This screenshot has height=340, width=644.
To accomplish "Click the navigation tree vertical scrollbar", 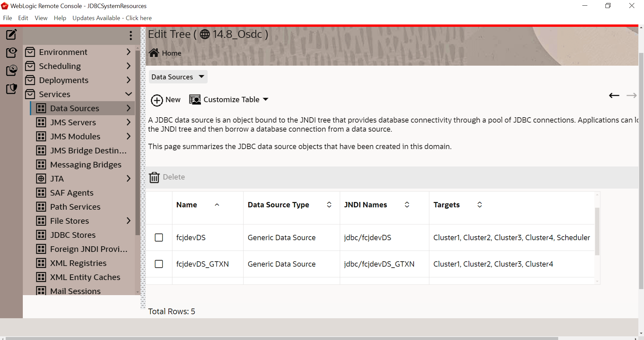I will (x=138, y=142).
